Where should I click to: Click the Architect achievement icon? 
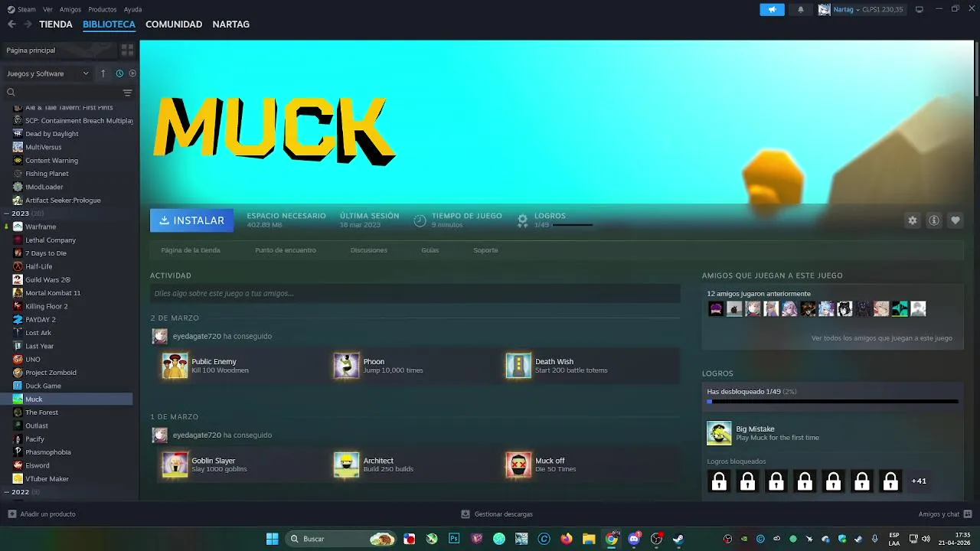[347, 465]
